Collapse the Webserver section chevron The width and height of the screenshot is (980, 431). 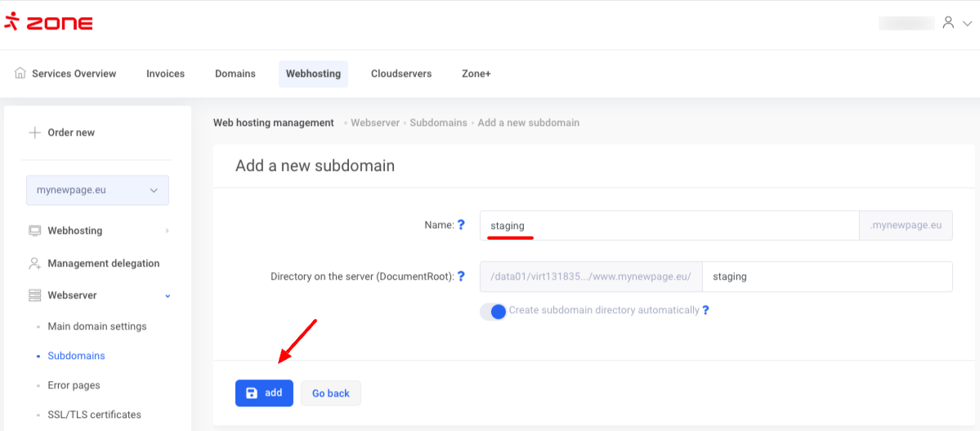[x=167, y=295]
